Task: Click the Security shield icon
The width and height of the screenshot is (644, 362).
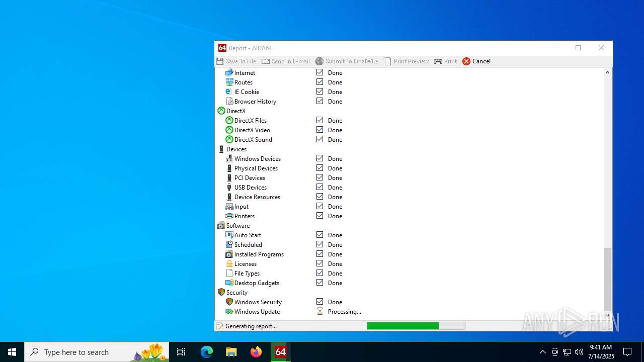Action: 221,292
